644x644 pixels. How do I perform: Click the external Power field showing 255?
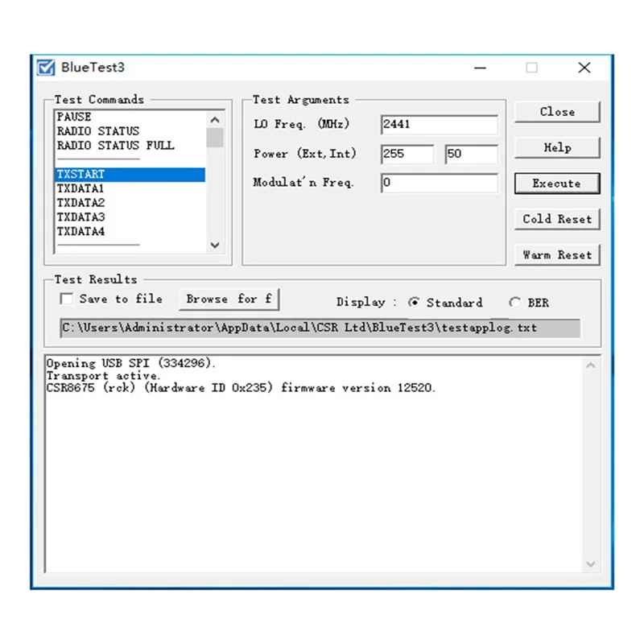tap(407, 154)
